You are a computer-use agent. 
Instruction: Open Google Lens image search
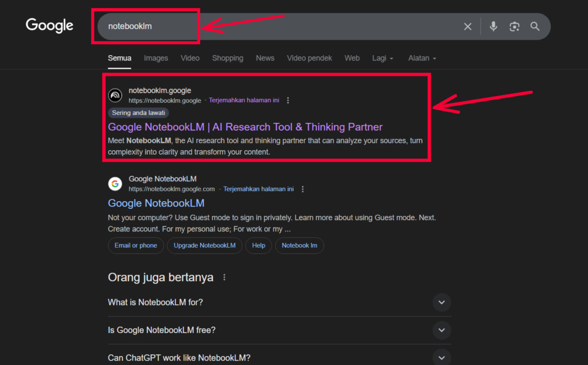(514, 26)
